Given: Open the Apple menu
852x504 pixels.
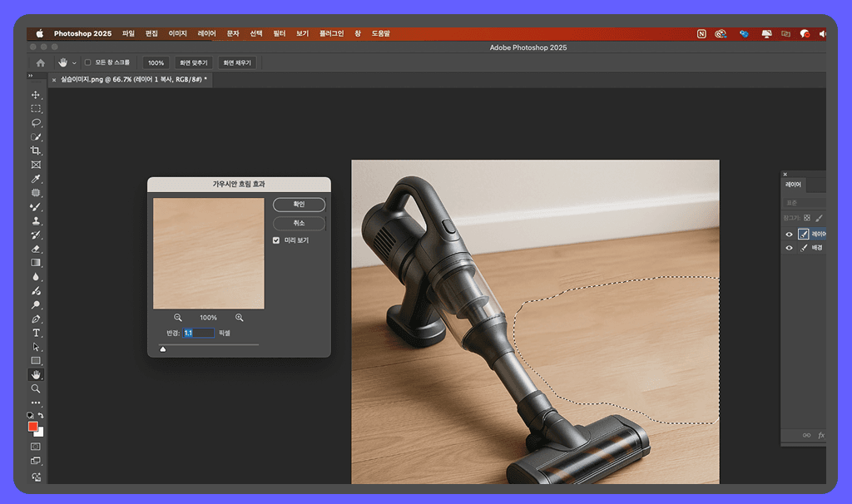Looking at the screenshot, I should coord(40,33).
